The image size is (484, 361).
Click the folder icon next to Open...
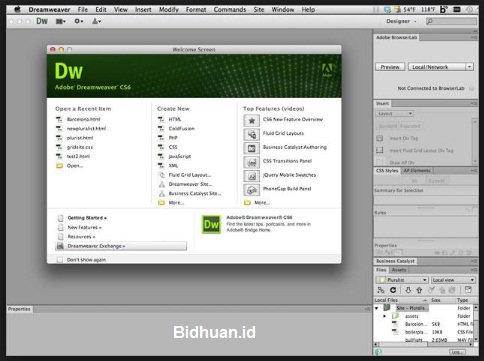[59, 166]
